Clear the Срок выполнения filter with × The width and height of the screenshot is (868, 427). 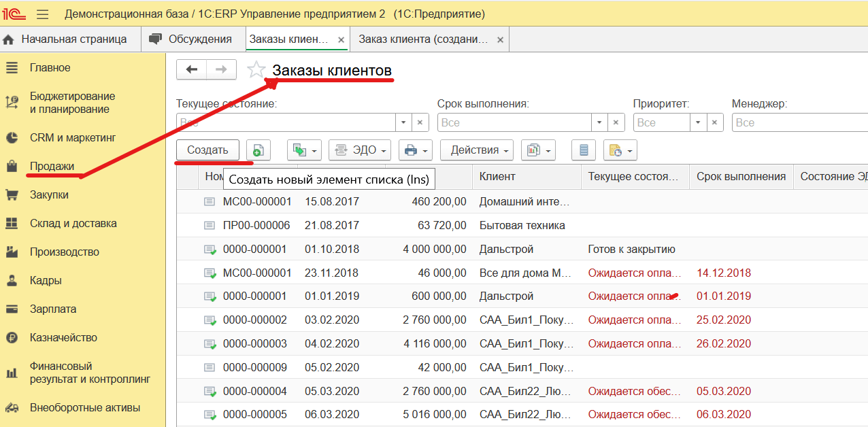(x=616, y=122)
